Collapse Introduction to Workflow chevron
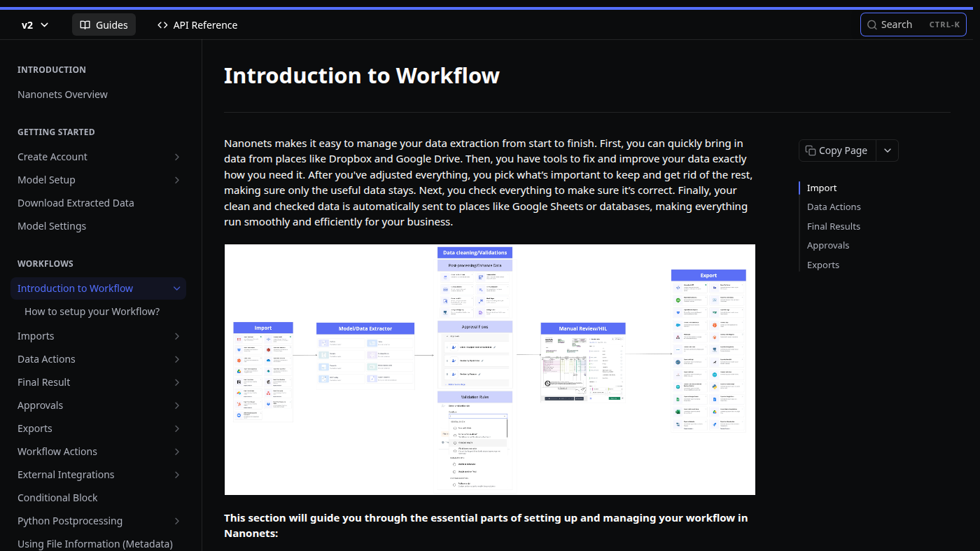The image size is (980, 551). 177,288
